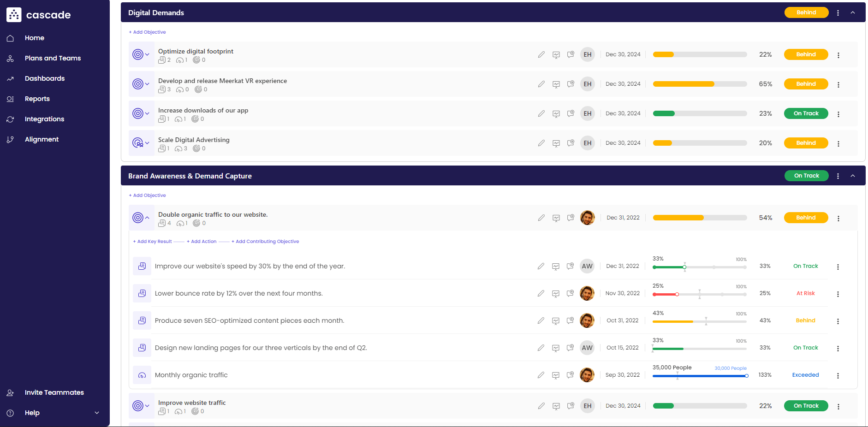Open the three-dot menu on Lower bounce rate row
Image resolution: width=868 pixels, height=427 pixels.
pyautogui.click(x=838, y=293)
